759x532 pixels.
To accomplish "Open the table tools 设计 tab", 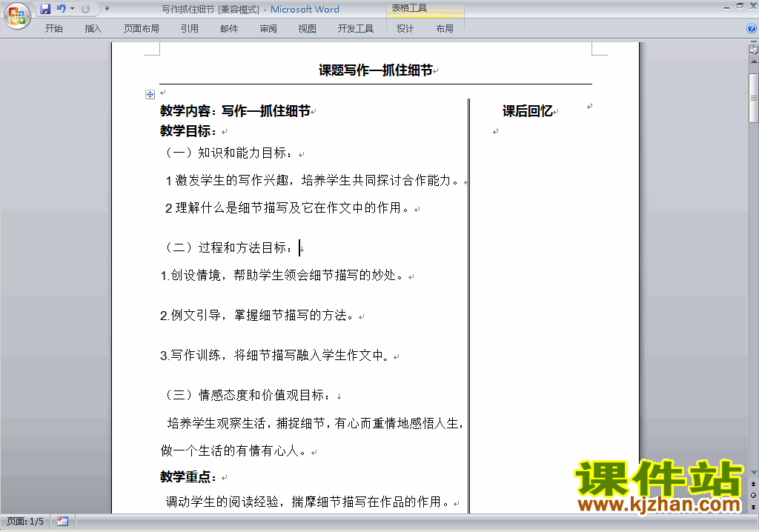I will [405, 29].
